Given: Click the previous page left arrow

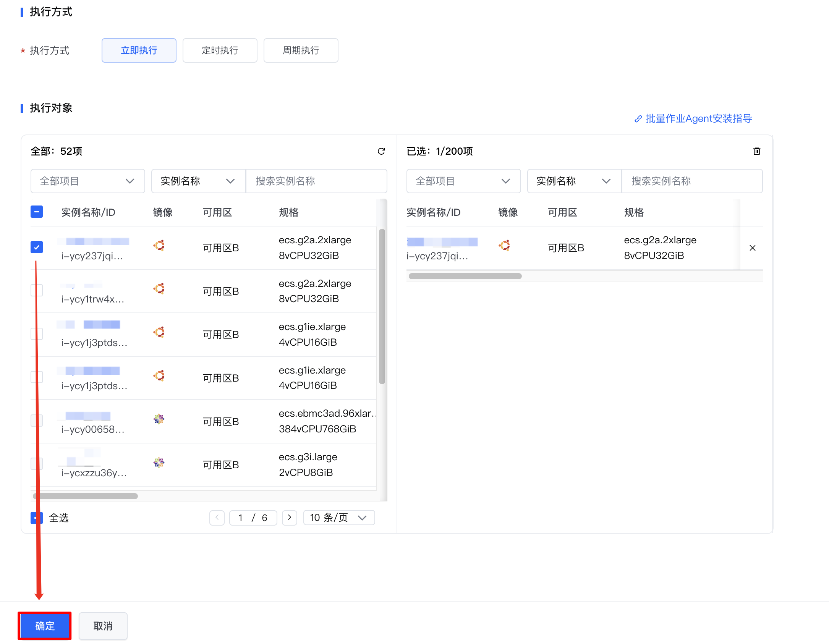Looking at the screenshot, I should coord(217,518).
